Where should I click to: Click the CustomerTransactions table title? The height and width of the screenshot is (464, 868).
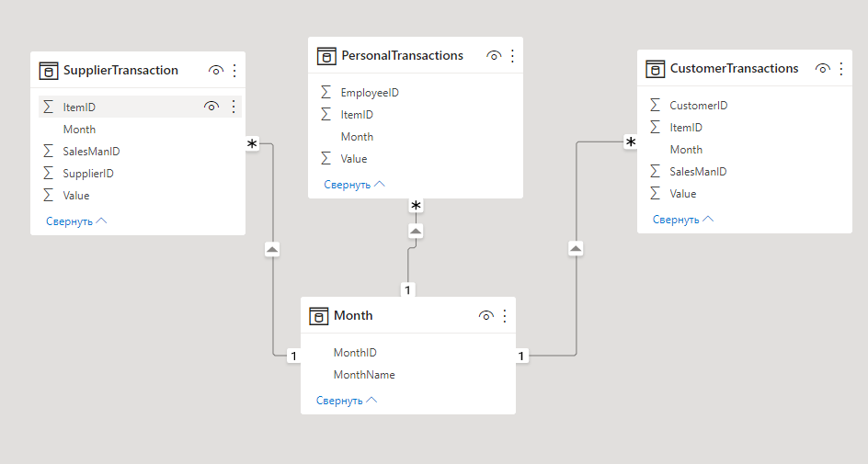(735, 69)
